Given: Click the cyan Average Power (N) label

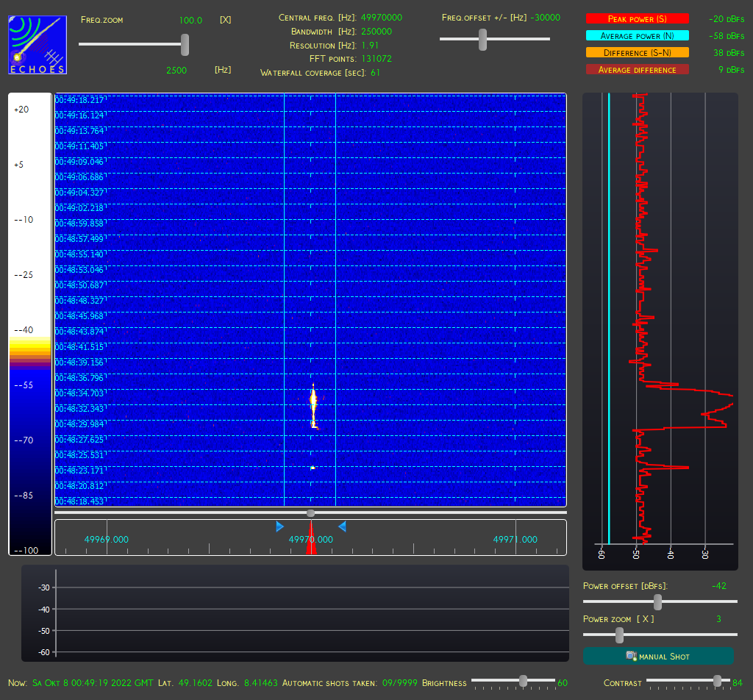Looking at the screenshot, I should pos(638,35).
